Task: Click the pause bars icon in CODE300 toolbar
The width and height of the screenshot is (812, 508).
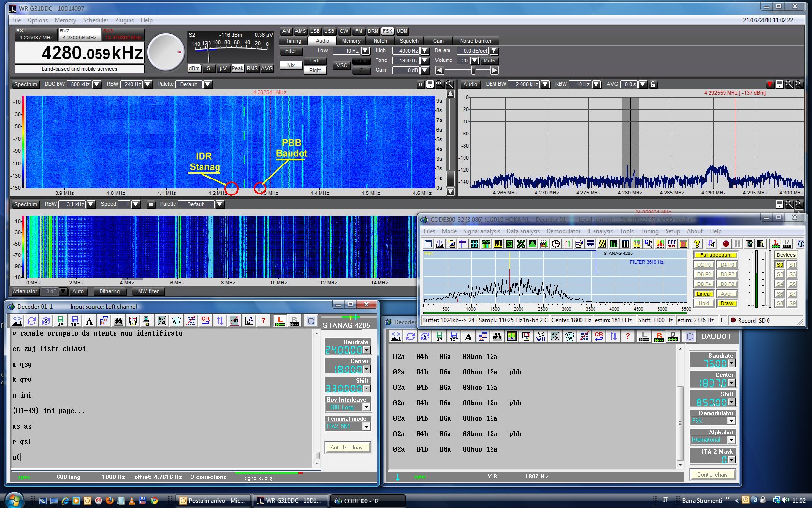Action: [737, 244]
